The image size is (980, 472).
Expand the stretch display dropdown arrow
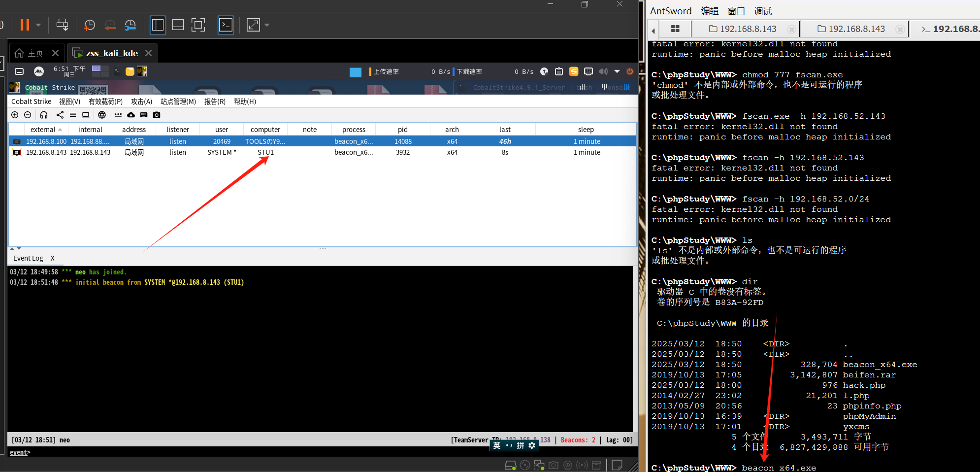point(267,25)
